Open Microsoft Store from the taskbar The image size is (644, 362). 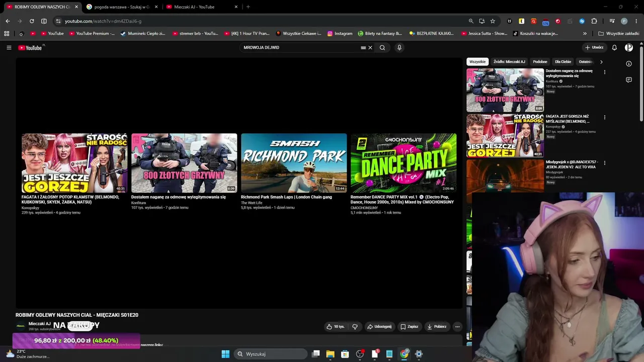pyautogui.click(x=345, y=354)
